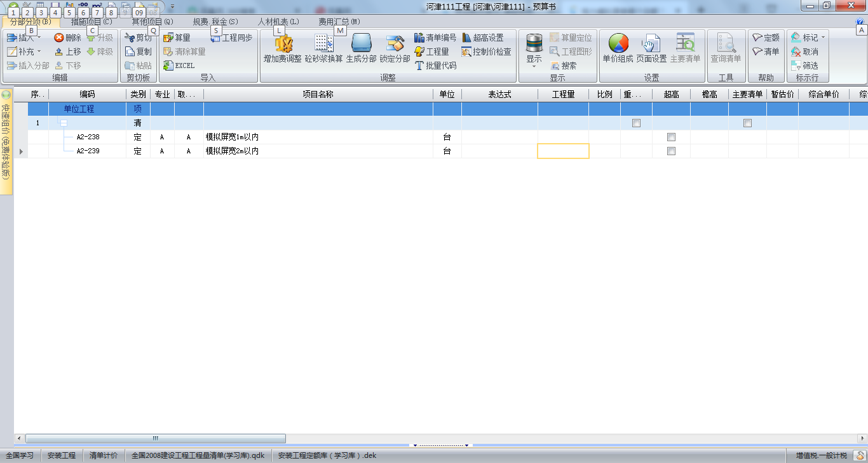
Task: Click the 工程量 cell for A2-239
Action: [563, 151]
